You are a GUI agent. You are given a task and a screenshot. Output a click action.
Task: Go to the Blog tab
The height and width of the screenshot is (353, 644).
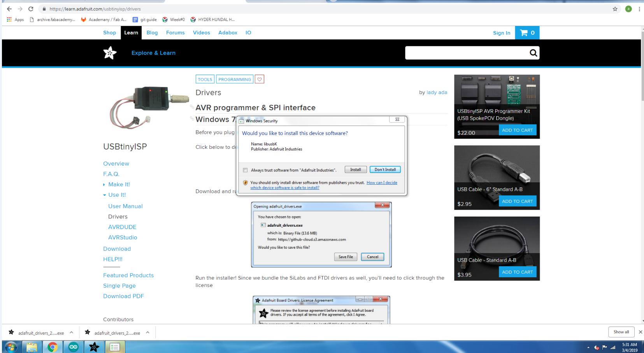click(152, 33)
